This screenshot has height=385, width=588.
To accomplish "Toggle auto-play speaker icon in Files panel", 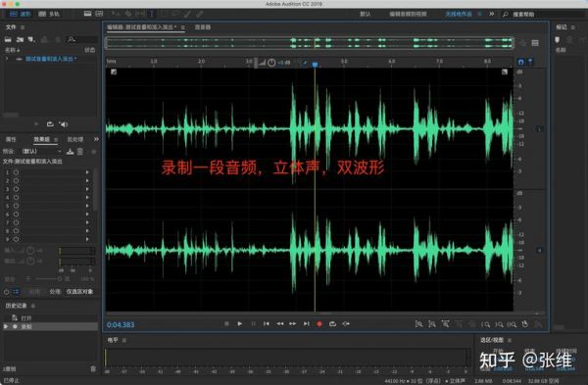I will point(64,124).
